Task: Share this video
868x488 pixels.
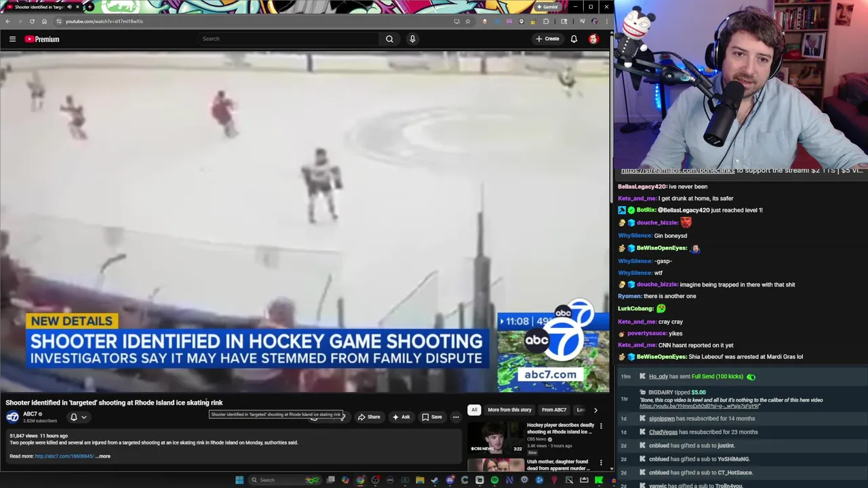Action: pyautogui.click(x=369, y=417)
